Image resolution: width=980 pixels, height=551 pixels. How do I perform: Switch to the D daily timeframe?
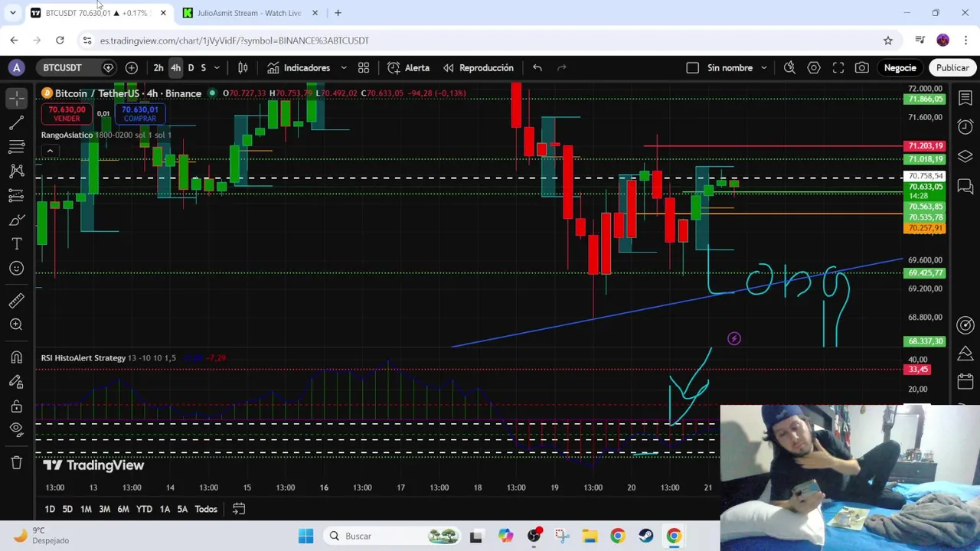click(191, 68)
